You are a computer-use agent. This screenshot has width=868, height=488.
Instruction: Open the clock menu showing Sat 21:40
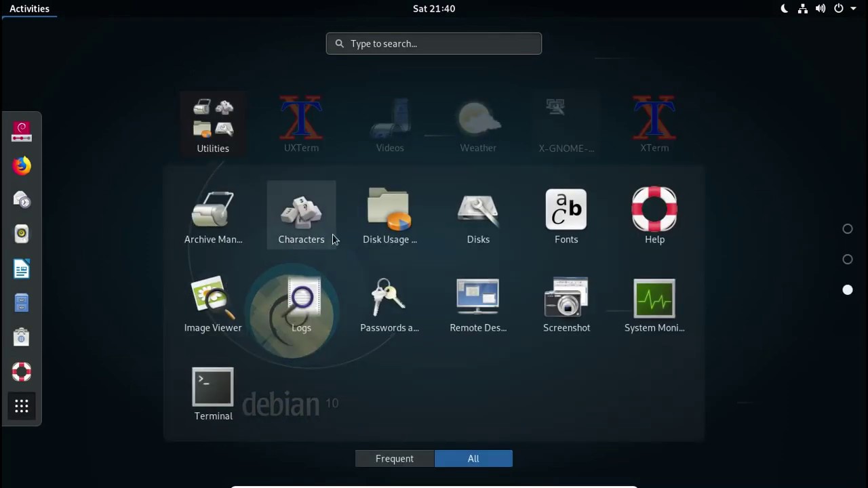[434, 9]
